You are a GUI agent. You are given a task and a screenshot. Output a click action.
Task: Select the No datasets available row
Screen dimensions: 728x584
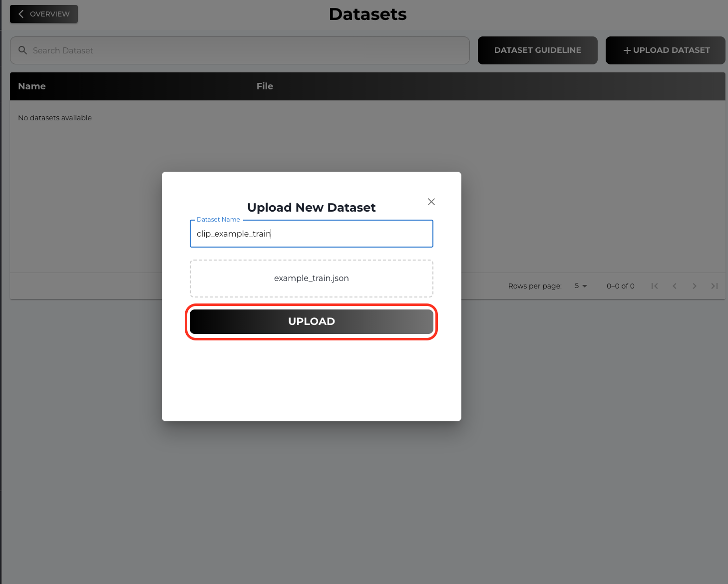pos(55,118)
